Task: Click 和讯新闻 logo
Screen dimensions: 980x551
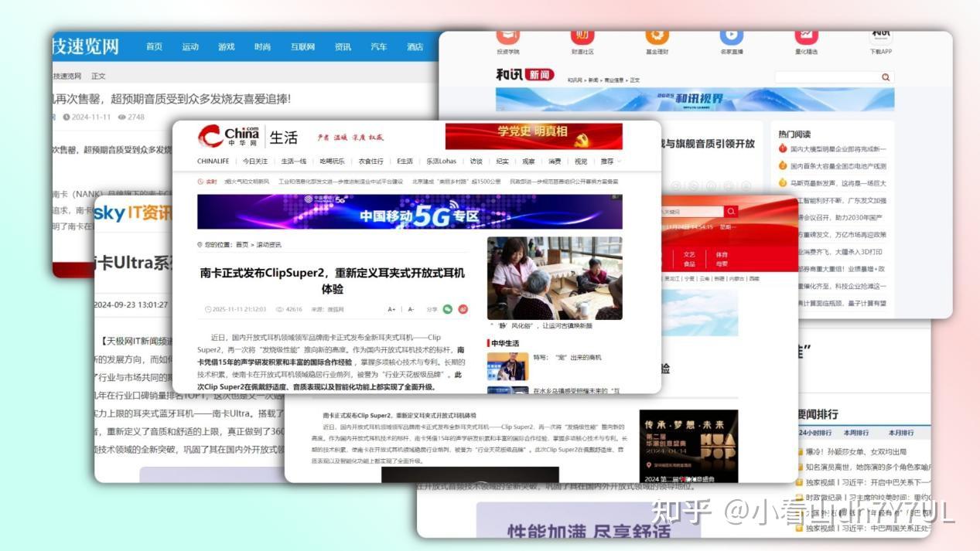Action: (526, 75)
